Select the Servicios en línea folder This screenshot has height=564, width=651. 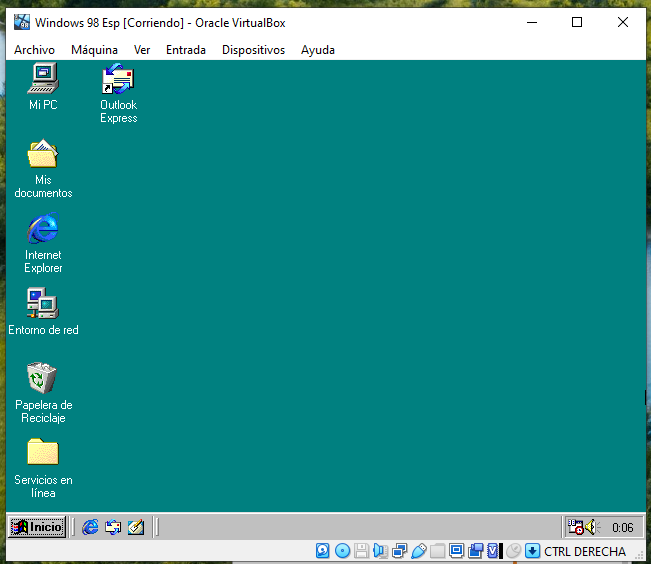pyautogui.click(x=43, y=452)
